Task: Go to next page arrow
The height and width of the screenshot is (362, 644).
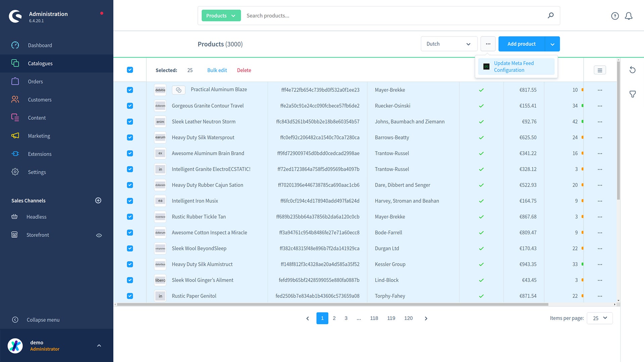Action: click(426, 318)
